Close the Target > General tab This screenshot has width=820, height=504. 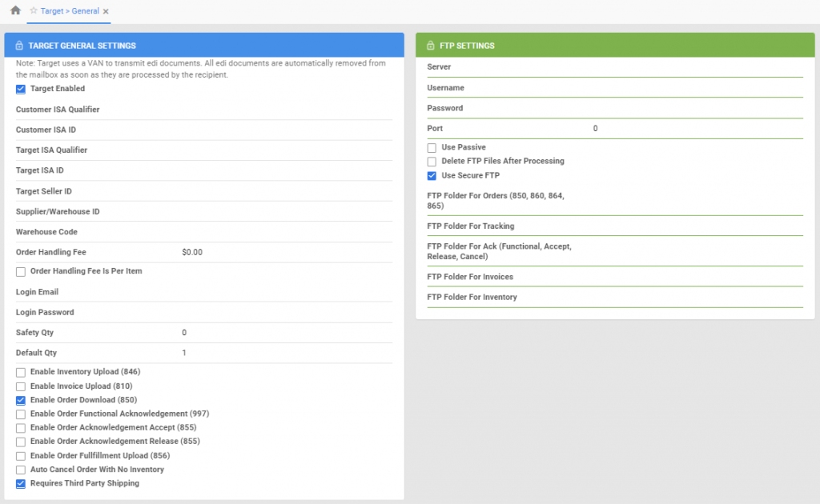coord(106,11)
